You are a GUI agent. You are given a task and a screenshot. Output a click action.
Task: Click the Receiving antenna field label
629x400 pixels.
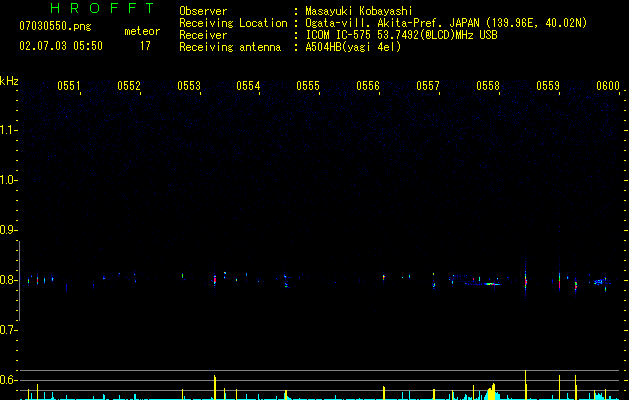[230, 47]
